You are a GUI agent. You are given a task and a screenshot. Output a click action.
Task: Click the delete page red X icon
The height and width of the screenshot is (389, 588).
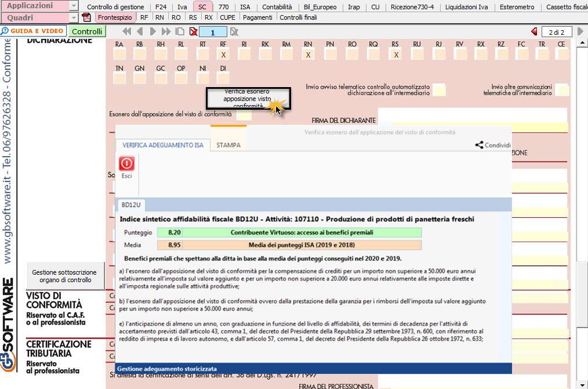click(193, 31)
